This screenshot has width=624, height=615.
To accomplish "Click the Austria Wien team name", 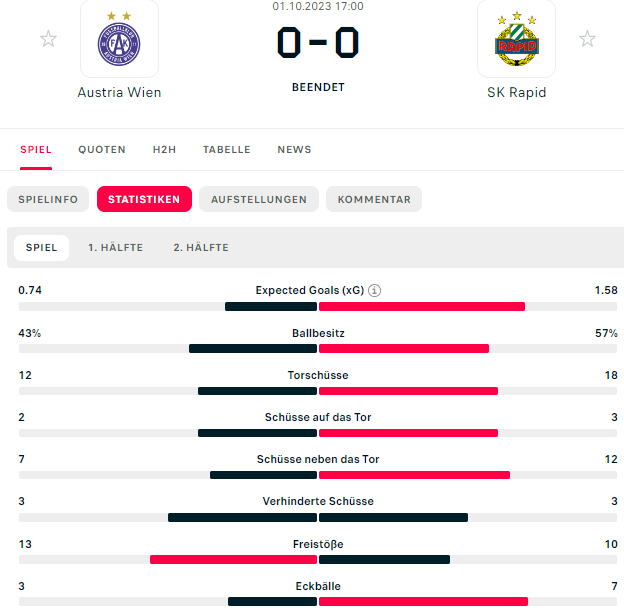I will click(x=119, y=92).
